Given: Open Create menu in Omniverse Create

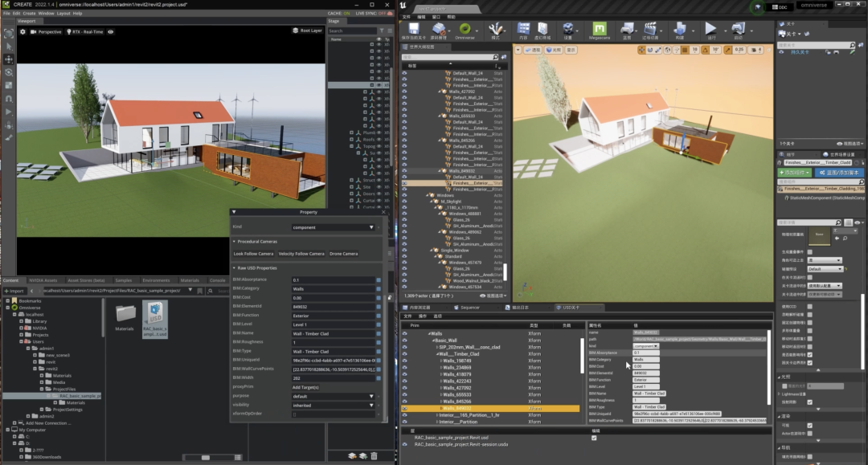Looking at the screenshot, I should point(30,14).
